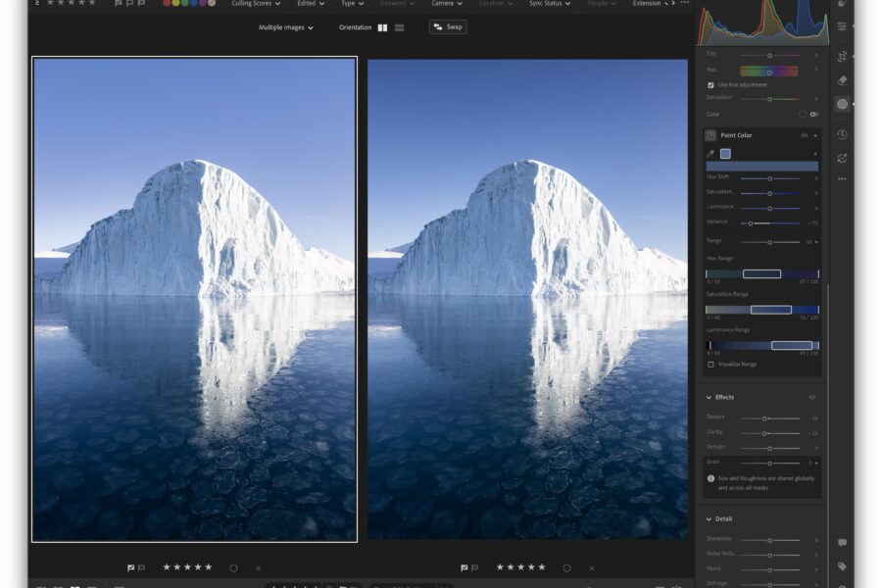Select stacked orientation layout
The width and height of the screenshot is (882, 588).
400,27
